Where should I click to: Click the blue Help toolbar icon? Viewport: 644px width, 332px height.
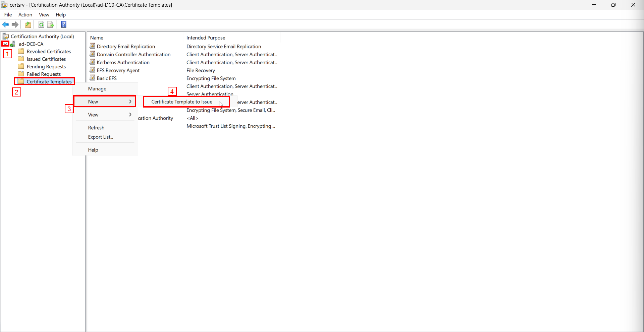pyautogui.click(x=63, y=24)
